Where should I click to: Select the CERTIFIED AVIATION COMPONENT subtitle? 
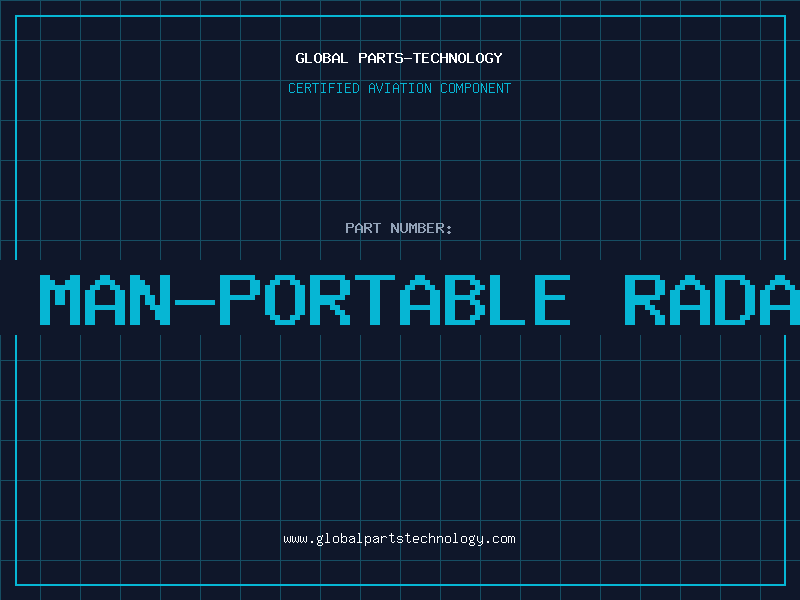[x=399, y=88]
